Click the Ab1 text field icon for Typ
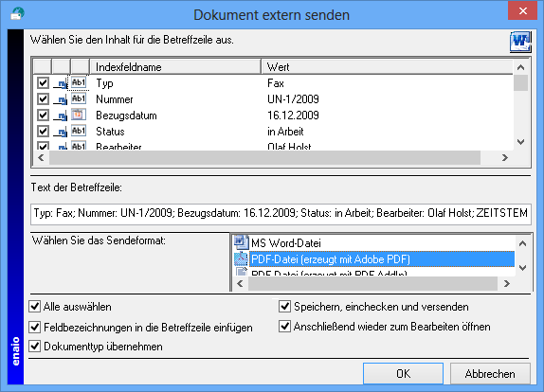 [79, 82]
